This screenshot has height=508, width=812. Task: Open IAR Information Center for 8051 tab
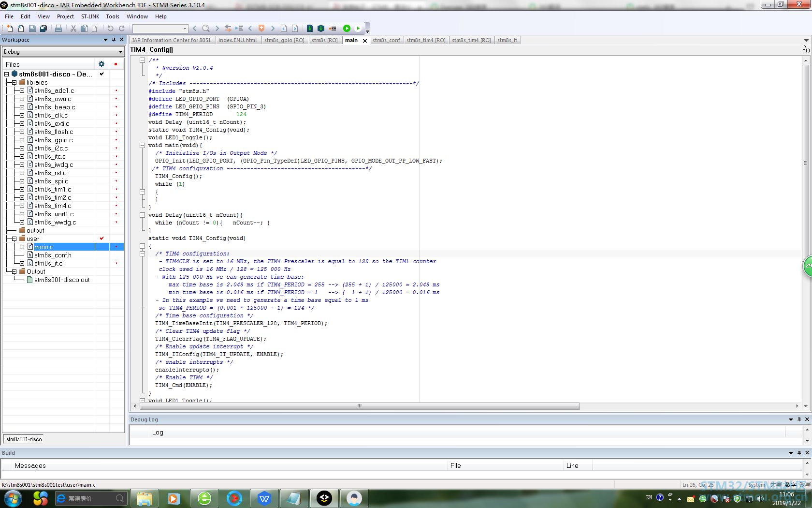(x=172, y=40)
